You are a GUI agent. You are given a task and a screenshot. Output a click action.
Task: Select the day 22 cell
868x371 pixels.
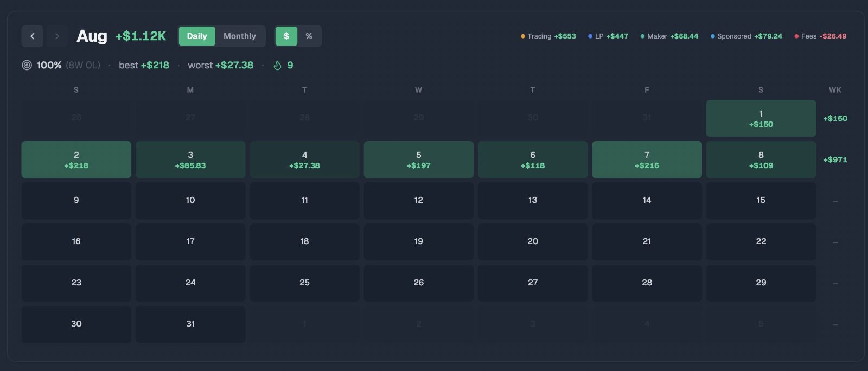pos(761,242)
